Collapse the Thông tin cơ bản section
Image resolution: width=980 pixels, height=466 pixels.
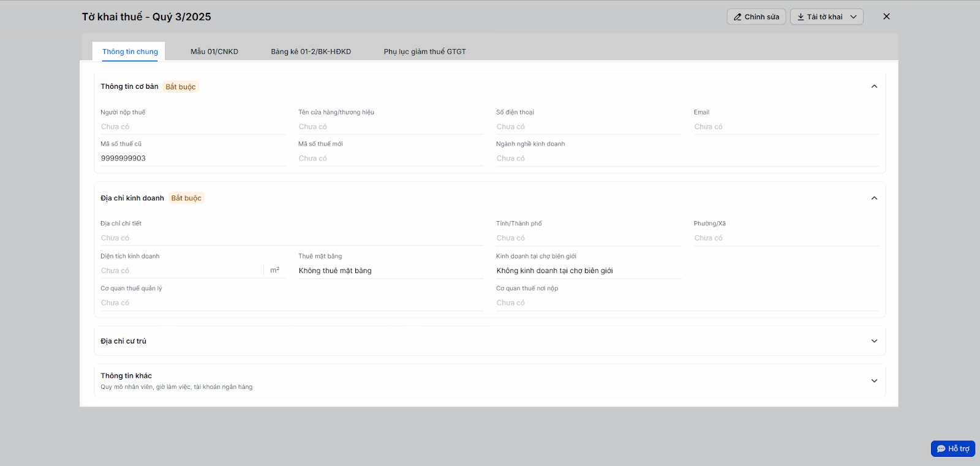click(874, 86)
